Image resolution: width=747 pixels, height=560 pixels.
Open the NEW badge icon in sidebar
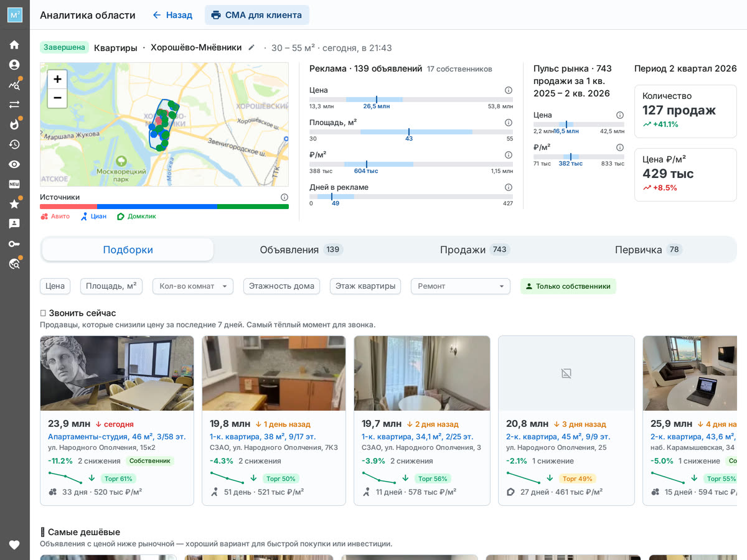pyautogui.click(x=14, y=184)
